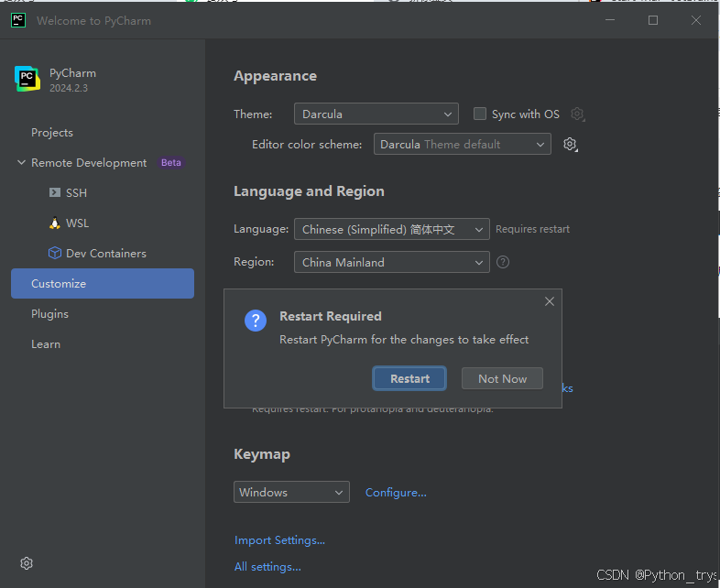Click the "Restart Required" dialog title
The width and height of the screenshot is (720, 588).
coord(331,316)
